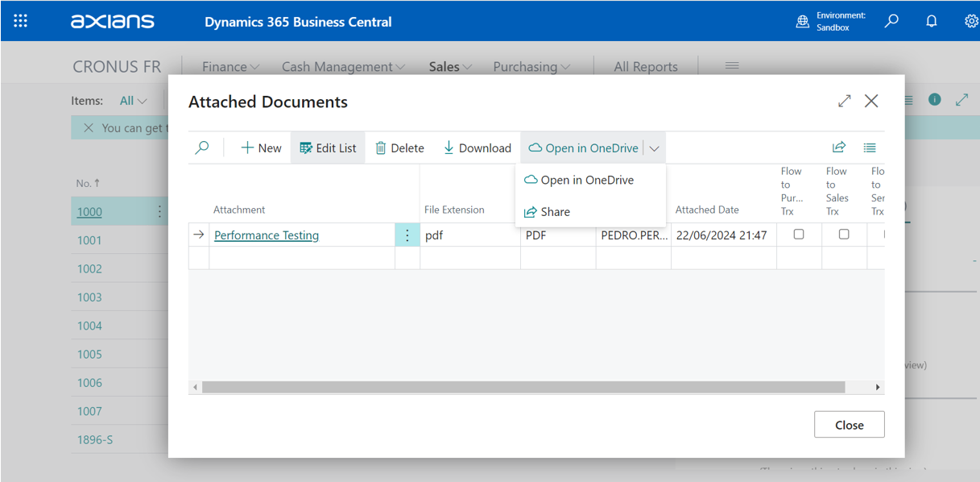Check the Flow to Sales Trx checkbox
This screenshot has height=482, width=980.
[x=844, y=235]
